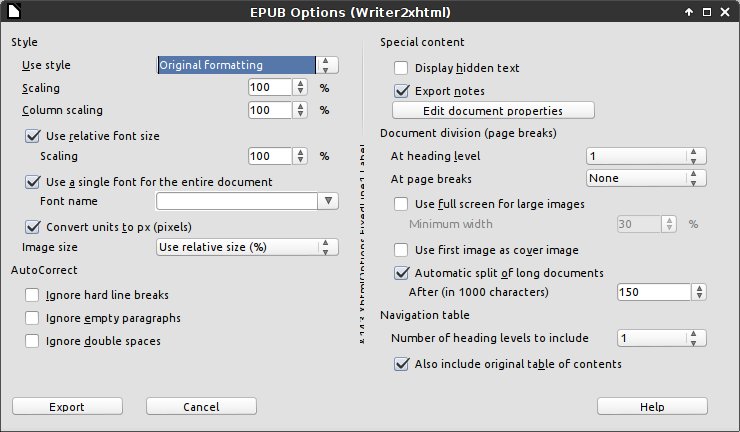Viewport: 740px width, 432px height.
Task: Open the At page breaks dropdown
Action: tap(646, 178)
